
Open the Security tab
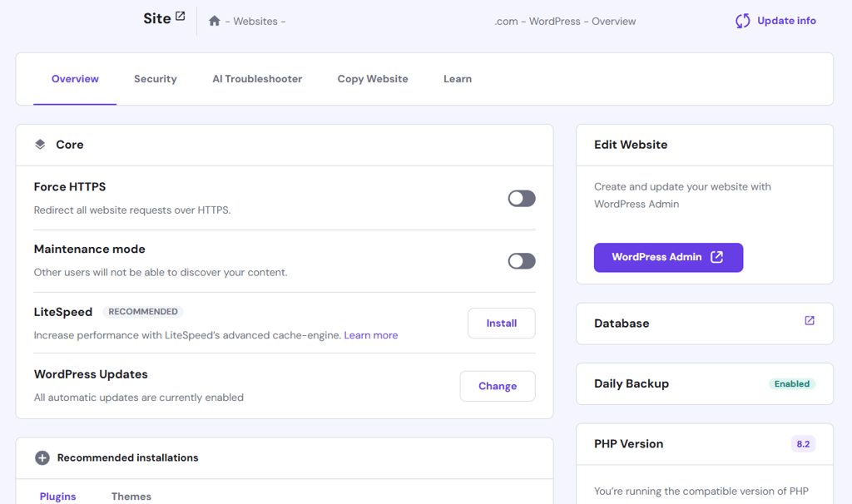(x=156, y=79)
